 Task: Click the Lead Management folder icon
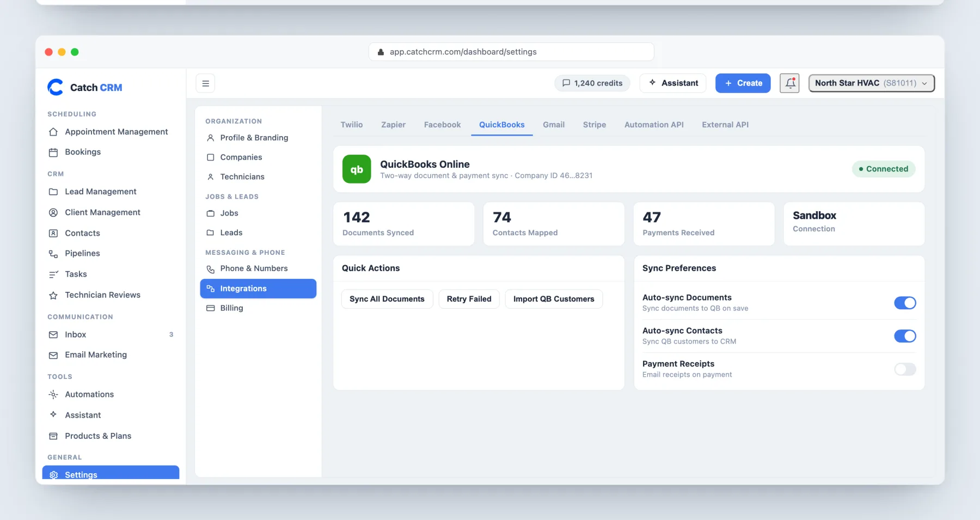click(x=53, y=192)
